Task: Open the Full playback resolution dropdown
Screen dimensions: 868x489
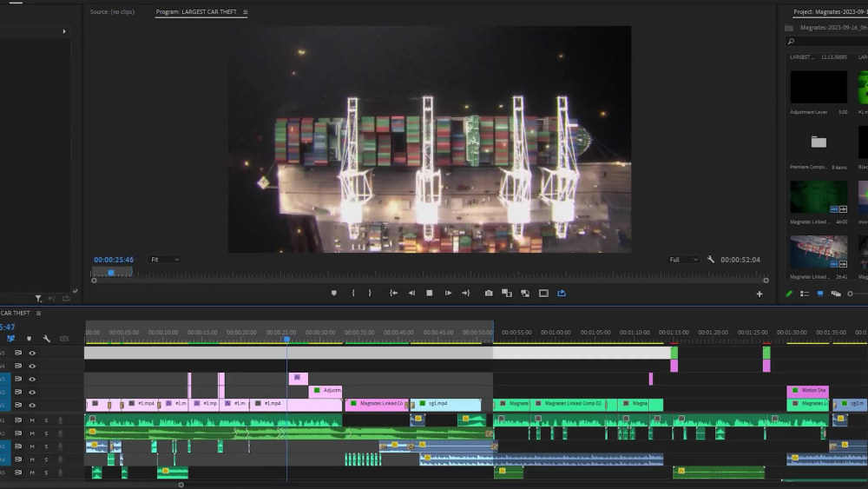Action: [684, 259]
